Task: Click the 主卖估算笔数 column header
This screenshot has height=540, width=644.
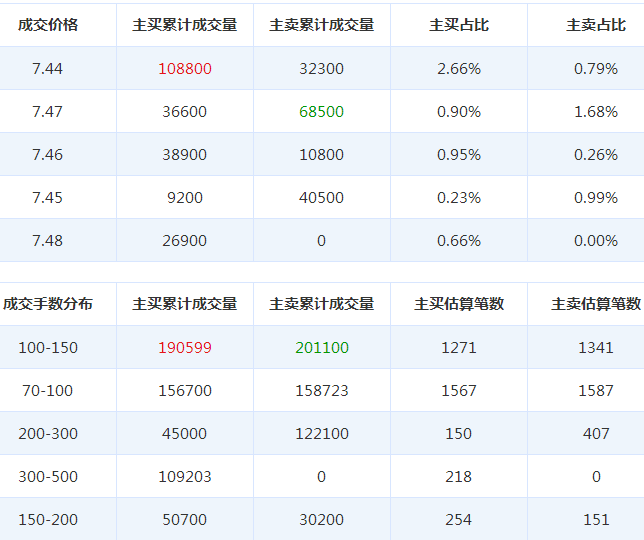Action: click(596, 304)
